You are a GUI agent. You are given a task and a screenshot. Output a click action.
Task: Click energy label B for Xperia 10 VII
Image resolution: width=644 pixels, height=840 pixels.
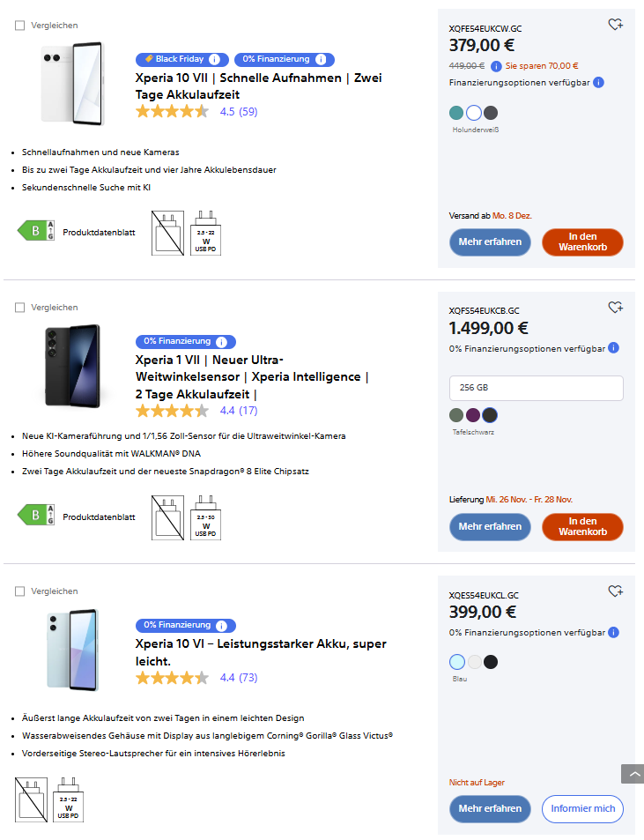(37, 231)
